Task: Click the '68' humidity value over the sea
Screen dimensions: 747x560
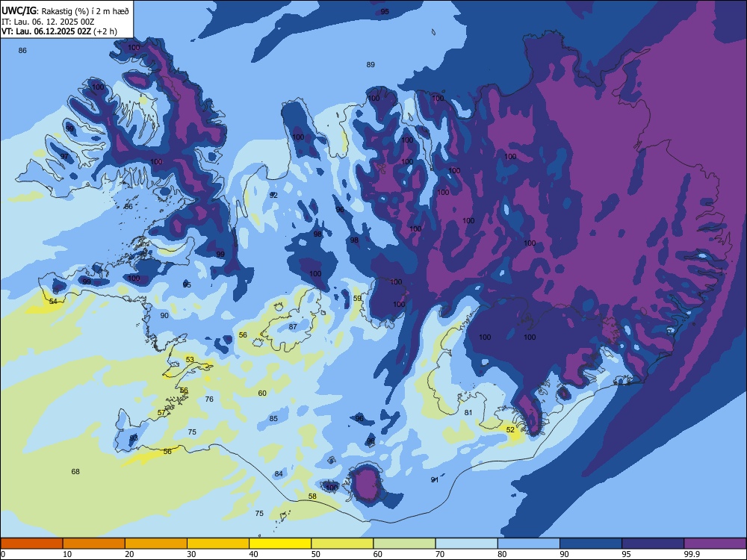Action: coord(75,471)
